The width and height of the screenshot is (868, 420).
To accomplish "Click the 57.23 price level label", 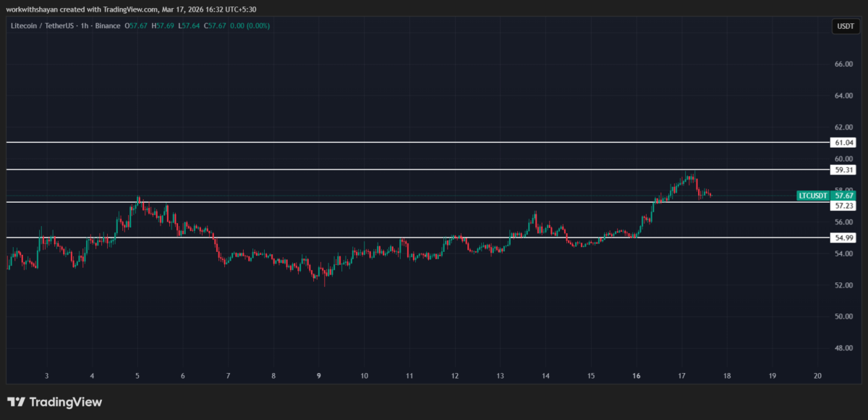I will point(844,206).
